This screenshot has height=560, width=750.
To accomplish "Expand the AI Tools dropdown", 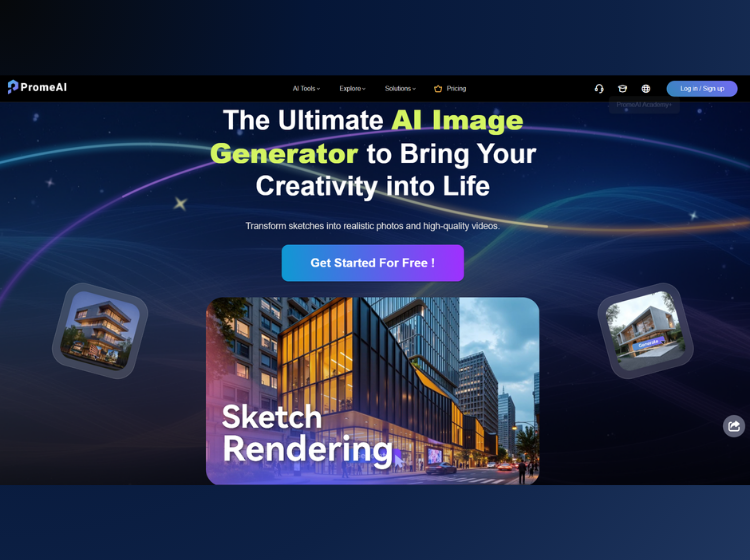I will tap(306, 88).
